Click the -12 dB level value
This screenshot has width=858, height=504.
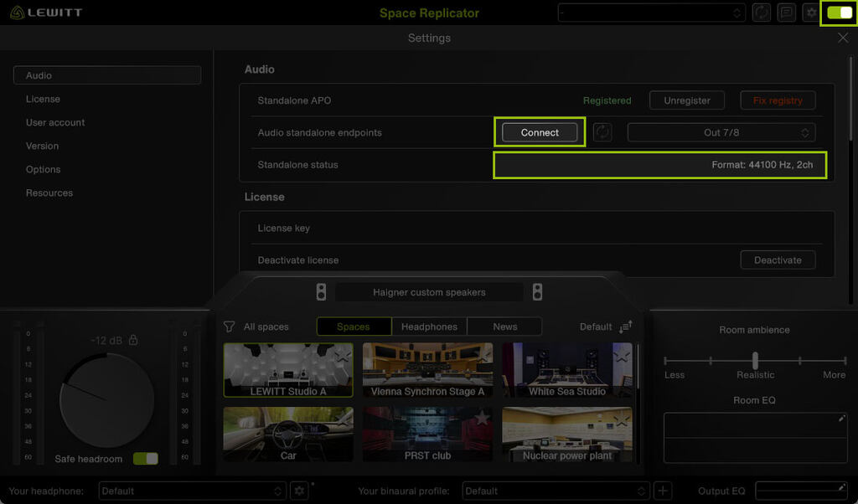[x=106, y=341]
